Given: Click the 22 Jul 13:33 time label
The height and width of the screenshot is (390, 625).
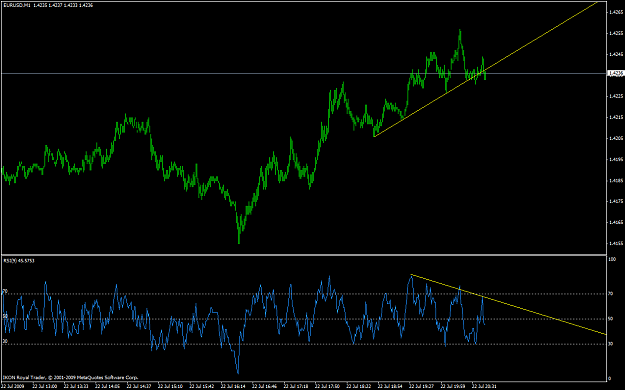Looking at the screenshot, I should (76, 386).
